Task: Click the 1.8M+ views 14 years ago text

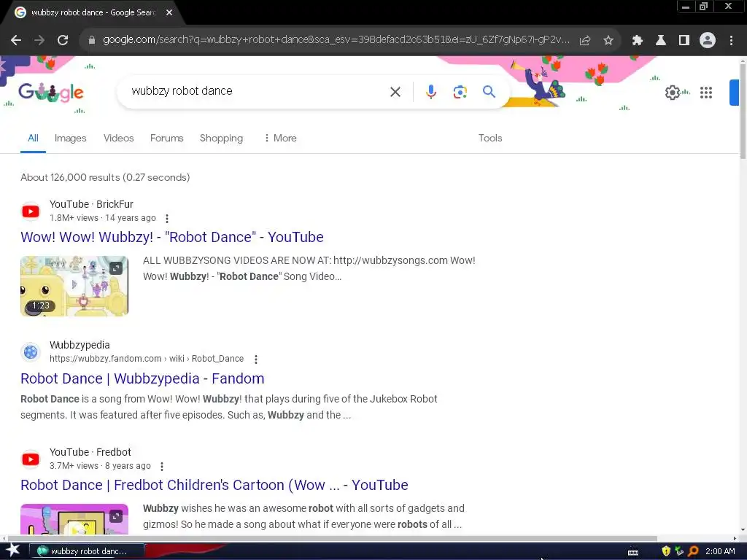Action: coord(102,218)
